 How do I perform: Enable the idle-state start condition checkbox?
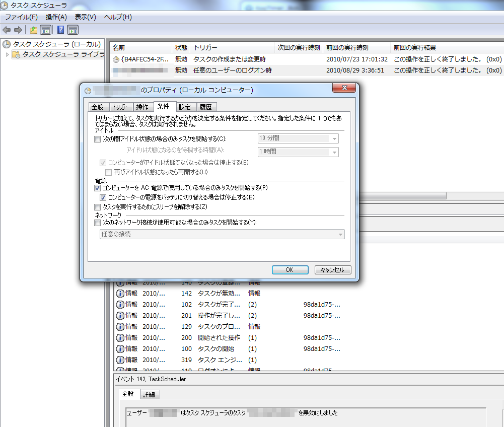98,139
